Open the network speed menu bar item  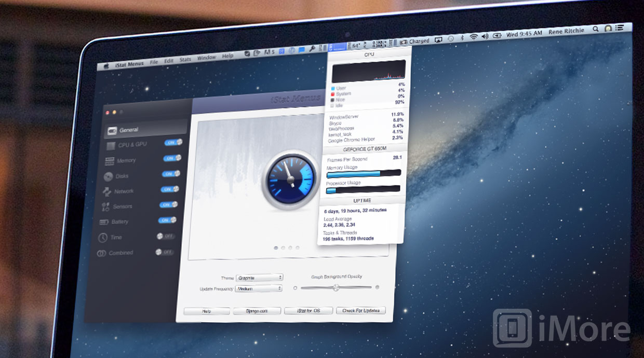[381, 43]
